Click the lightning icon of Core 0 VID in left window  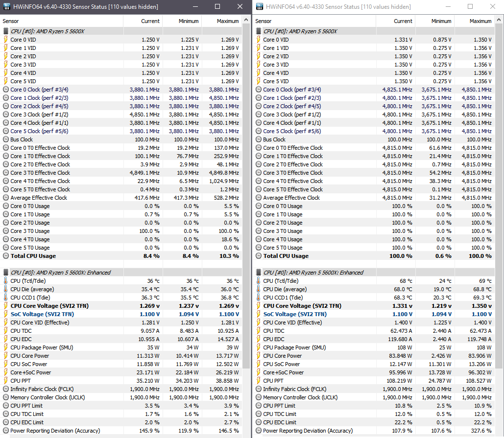[x=5, y=40]
